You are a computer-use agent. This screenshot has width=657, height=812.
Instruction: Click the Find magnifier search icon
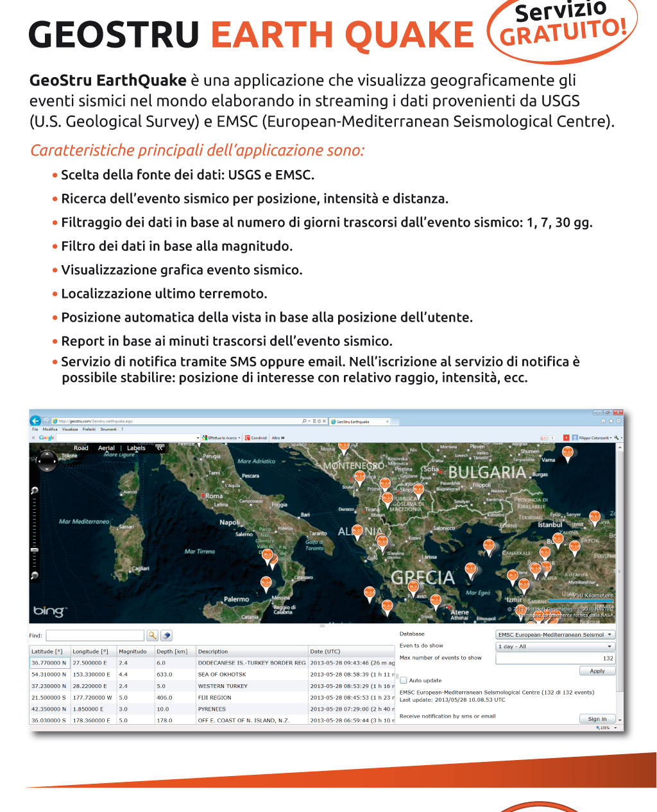(x=152, y=635)
